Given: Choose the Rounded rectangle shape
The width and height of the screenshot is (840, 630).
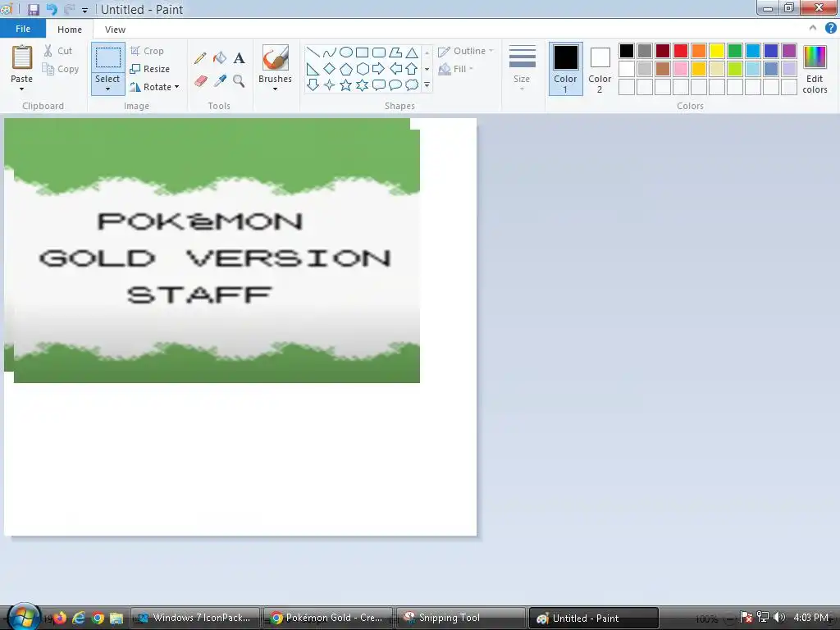Looking at the screenshot, I should pos(379,52).
